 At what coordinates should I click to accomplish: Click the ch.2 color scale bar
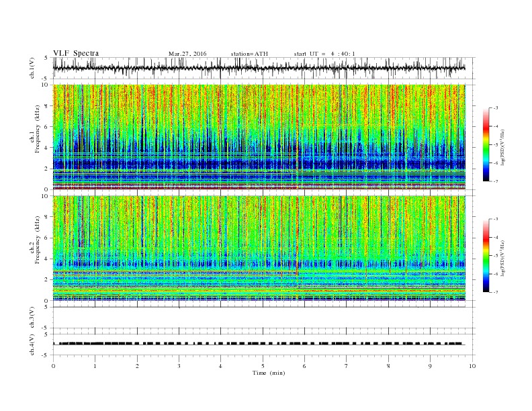click(x=486, y=255)
